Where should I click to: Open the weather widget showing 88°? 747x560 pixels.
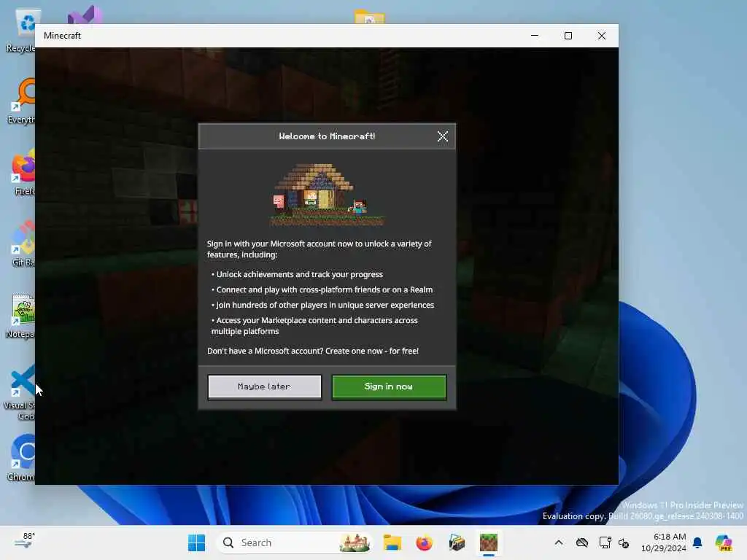click(x=24, y=541)
